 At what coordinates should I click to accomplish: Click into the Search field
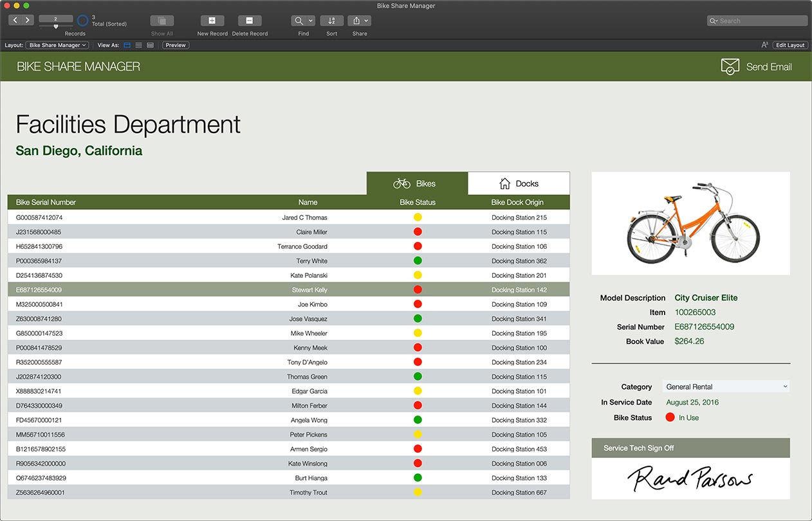[x=757, y=21]
